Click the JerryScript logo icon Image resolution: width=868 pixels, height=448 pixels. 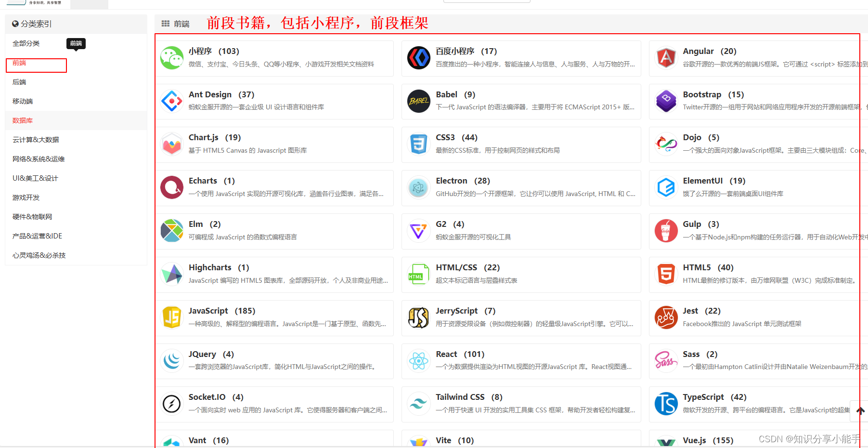point(419,317)
